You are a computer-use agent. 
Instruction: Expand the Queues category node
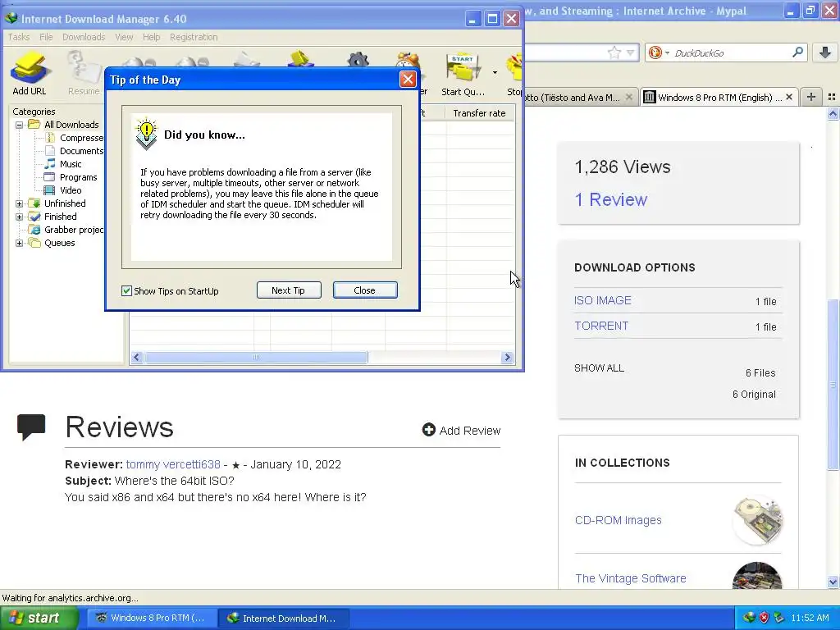point(20,243)
